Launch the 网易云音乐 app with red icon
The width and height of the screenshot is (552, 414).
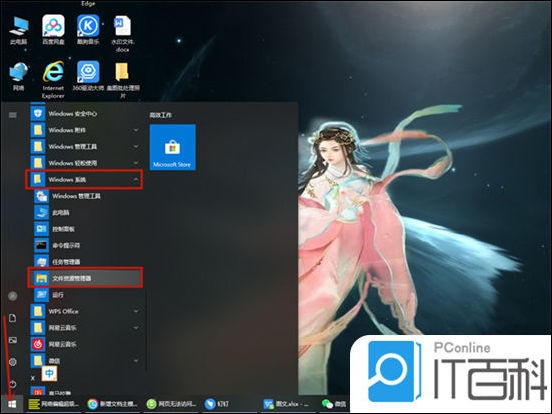(x=85, y=344)
